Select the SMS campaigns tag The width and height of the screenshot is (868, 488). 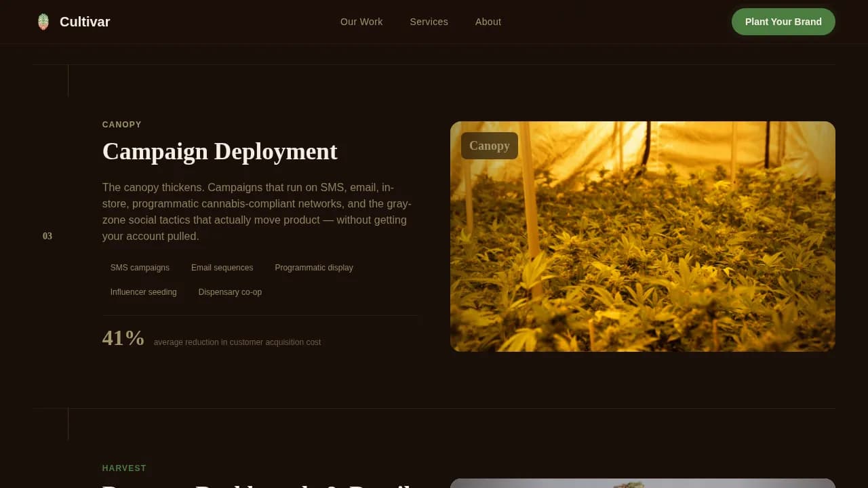coord(140,268)
